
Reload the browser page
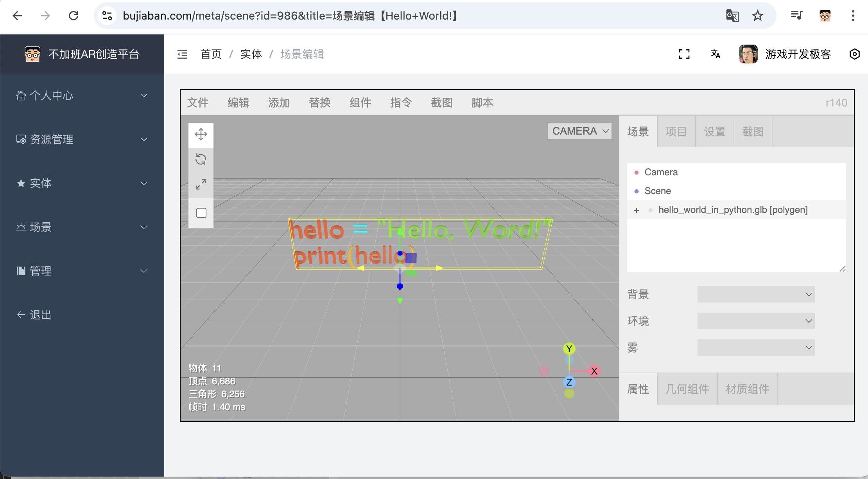[x=74, y=16]
